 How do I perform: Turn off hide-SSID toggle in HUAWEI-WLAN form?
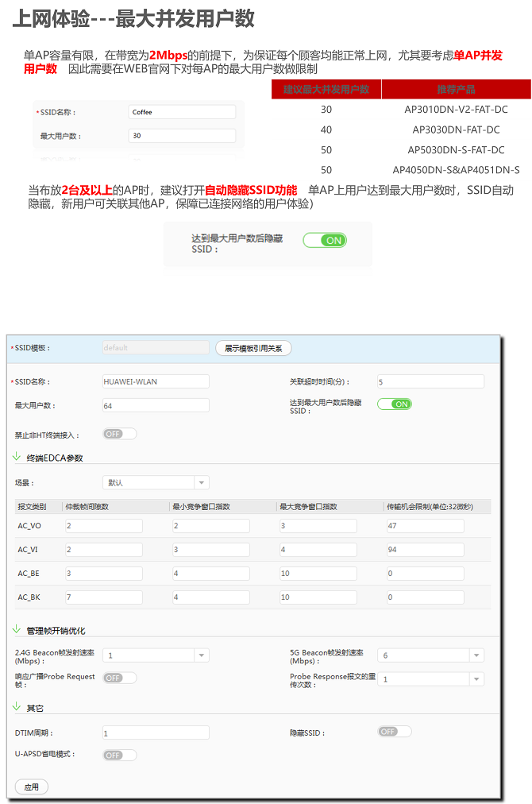[x=394, y=404]
